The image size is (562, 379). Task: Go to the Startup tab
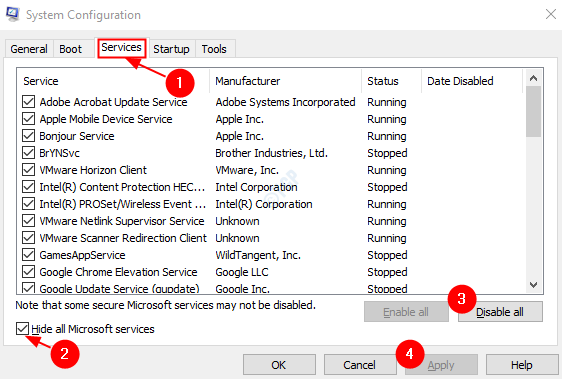coord(171,49)
